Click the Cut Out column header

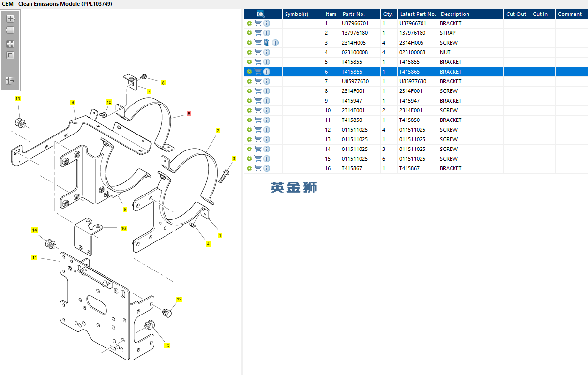tap(516, 14)
